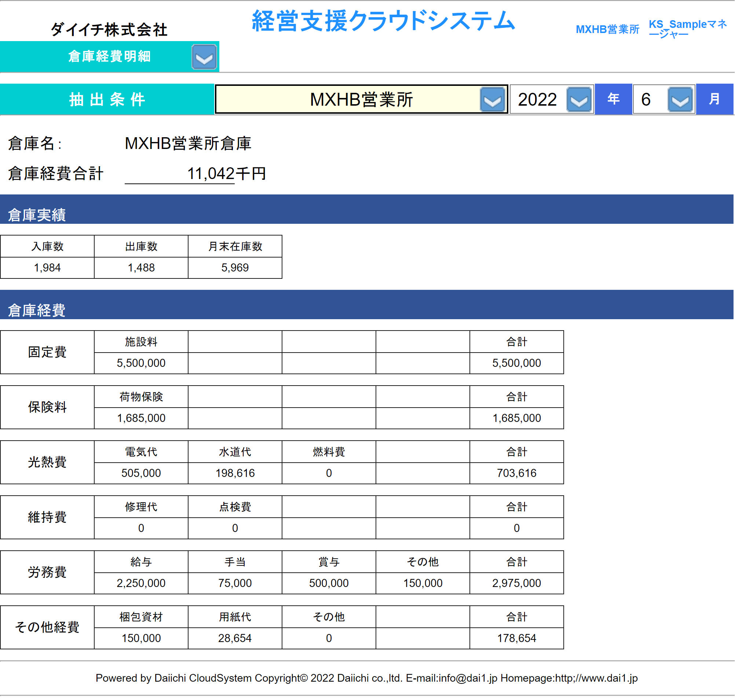Click the 労務費 total 2,975,000

pos(517,583)
